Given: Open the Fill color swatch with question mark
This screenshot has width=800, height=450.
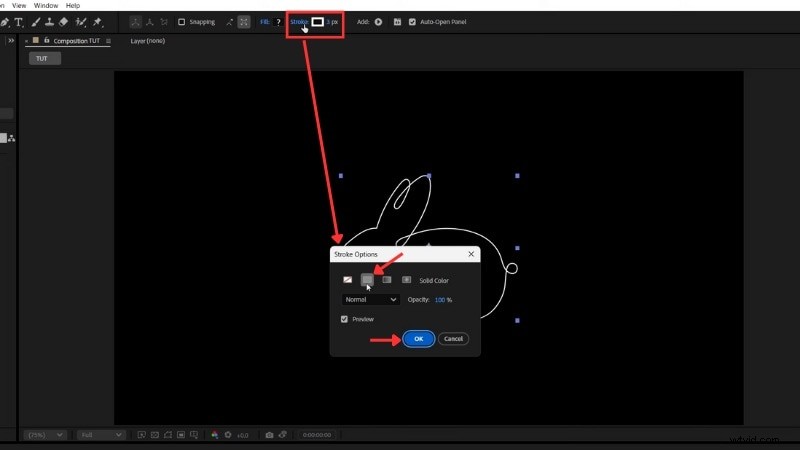Looking at the screenshot, I should (278, 22).
